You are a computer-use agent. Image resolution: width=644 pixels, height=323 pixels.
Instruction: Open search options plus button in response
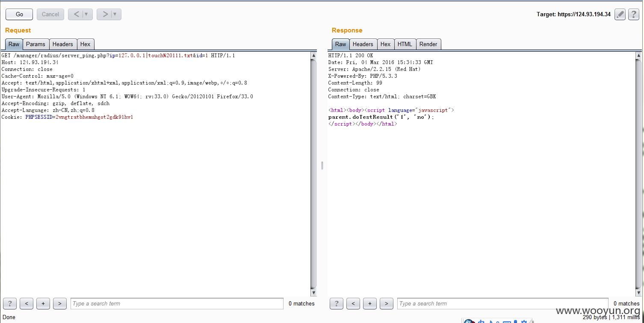click(370, 303)
